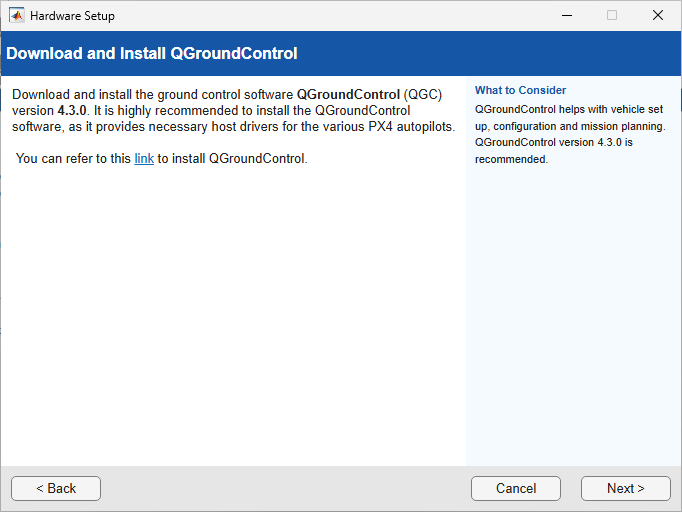Open the QGroundControl install link
Viewport: 682px width, 512px height.
click(x=144, y=158)
